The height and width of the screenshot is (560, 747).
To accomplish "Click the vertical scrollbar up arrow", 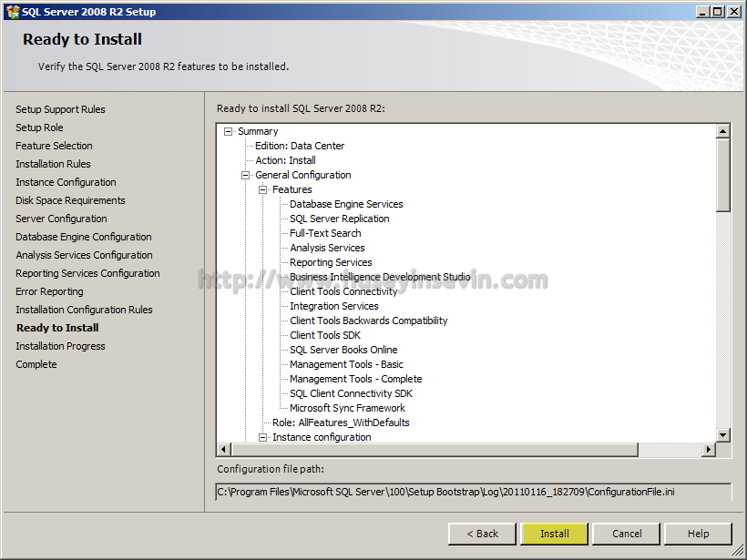I will point(722,131).
